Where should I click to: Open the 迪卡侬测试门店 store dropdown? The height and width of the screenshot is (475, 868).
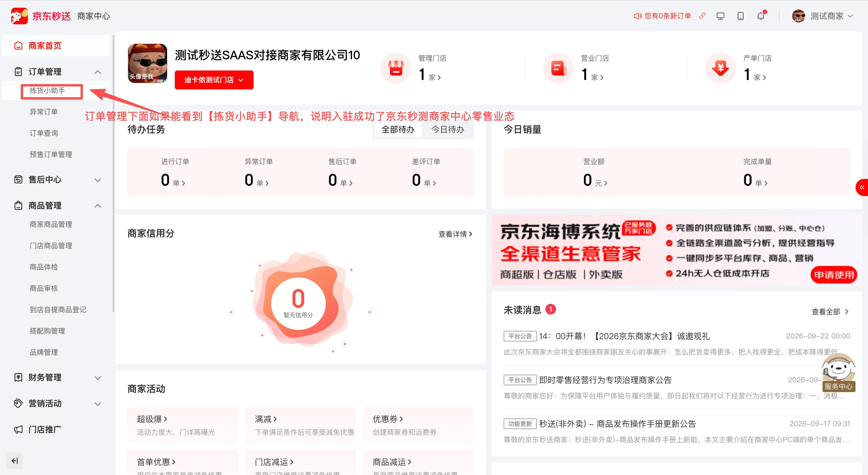pos(214,80)
